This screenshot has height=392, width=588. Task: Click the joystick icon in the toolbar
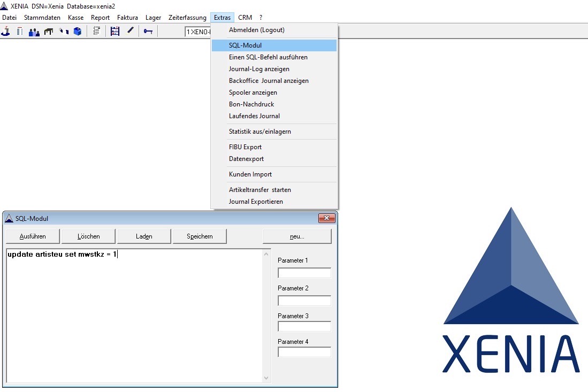pos(6,32)
